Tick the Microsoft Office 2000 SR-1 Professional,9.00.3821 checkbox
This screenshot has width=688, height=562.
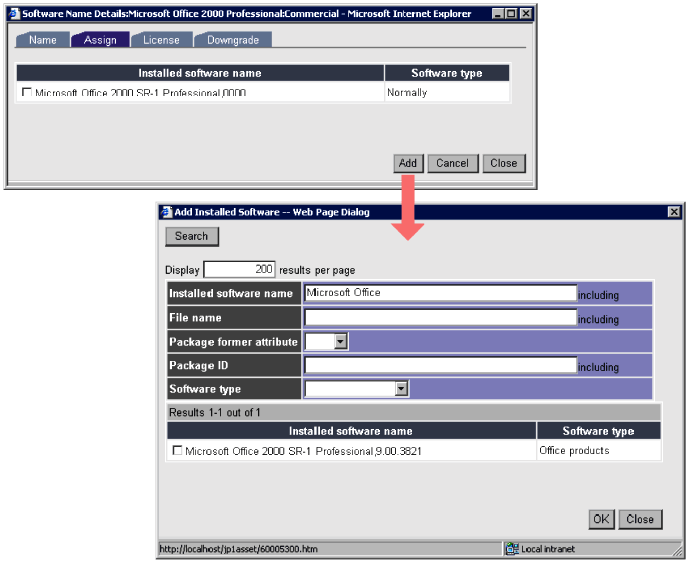click(177, 451)
